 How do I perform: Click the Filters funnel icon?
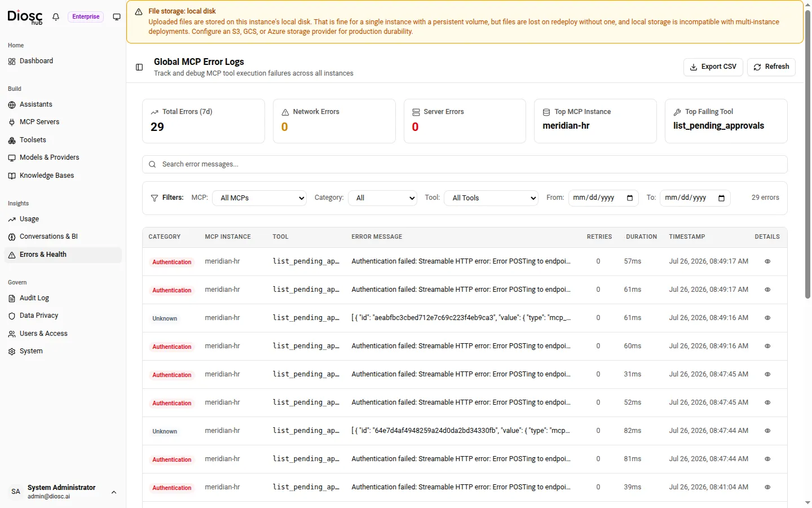coord(155,198)
